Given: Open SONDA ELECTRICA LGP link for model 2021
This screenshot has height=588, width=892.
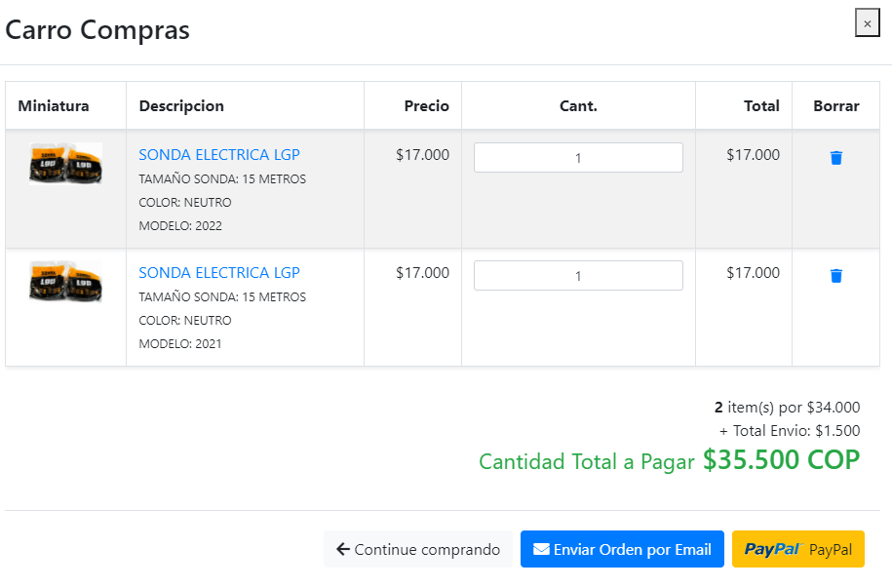Looking at the screenshot, I should tap(219, 273).
